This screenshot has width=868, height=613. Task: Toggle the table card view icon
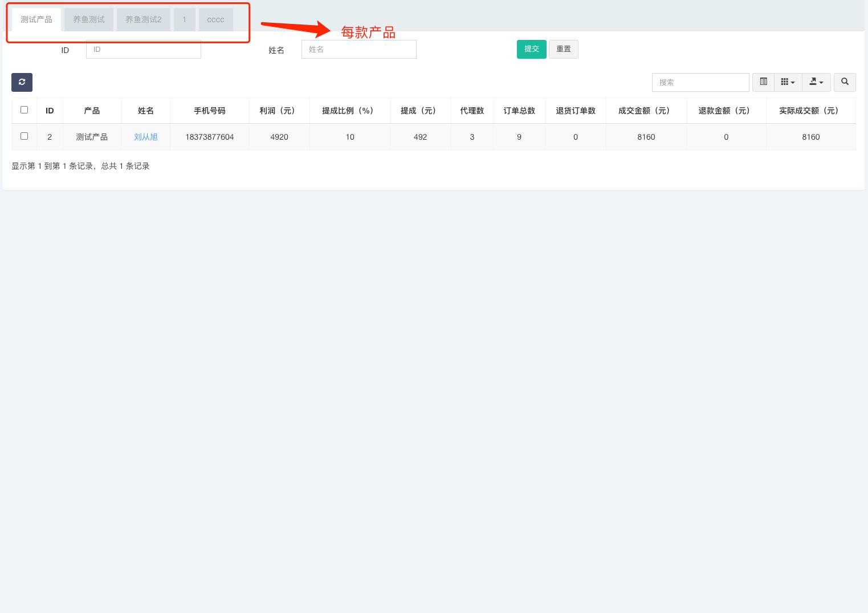[763, 82]
